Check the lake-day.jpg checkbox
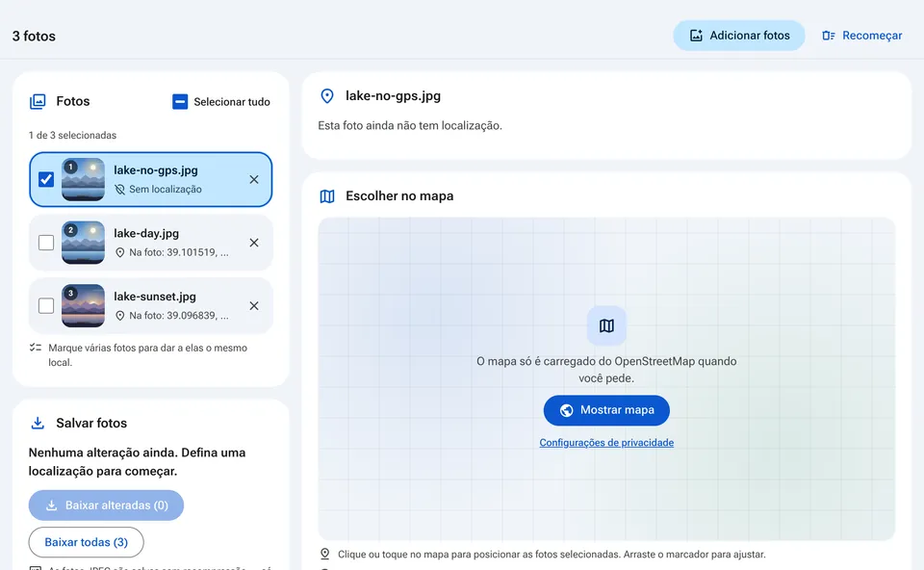Screen dimensions: 924x570 click(x=46, y=243)
